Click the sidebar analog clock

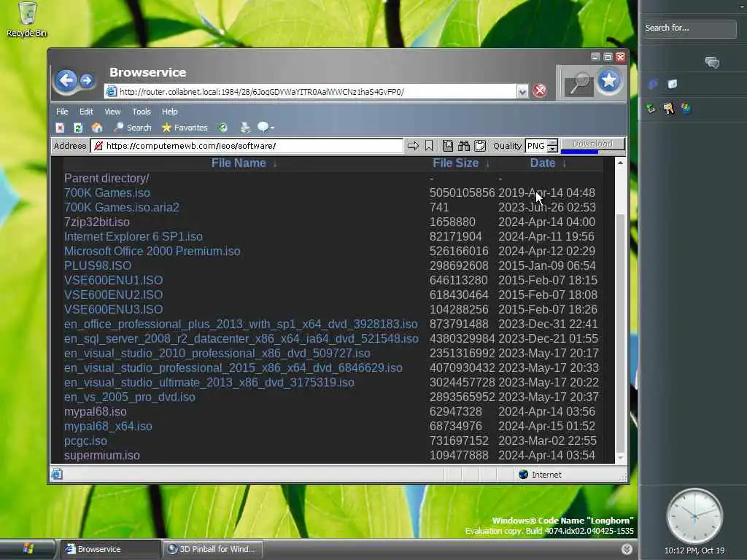pyautogui.click(x=694, y=516)
